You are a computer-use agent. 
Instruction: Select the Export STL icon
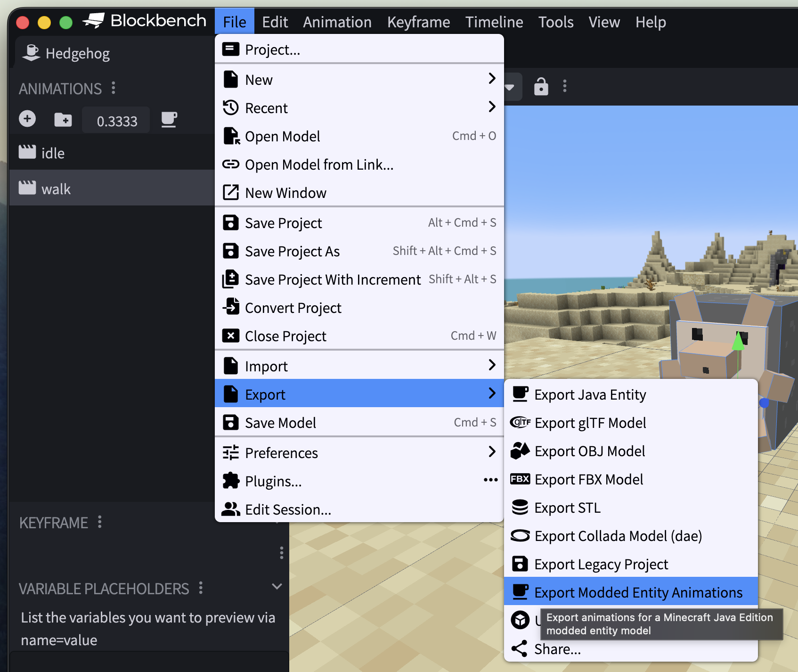(x=520, y=508)
